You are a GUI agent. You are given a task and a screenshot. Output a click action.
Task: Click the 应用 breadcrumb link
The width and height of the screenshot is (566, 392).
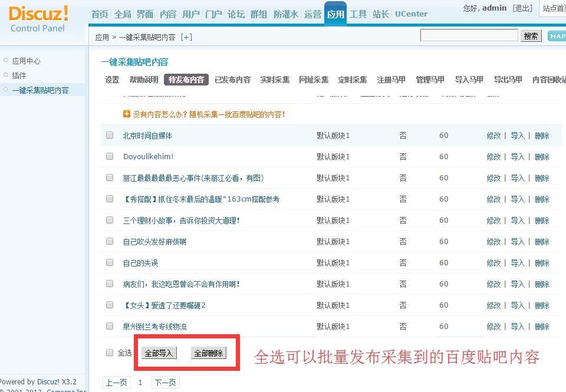click(102, 37)
